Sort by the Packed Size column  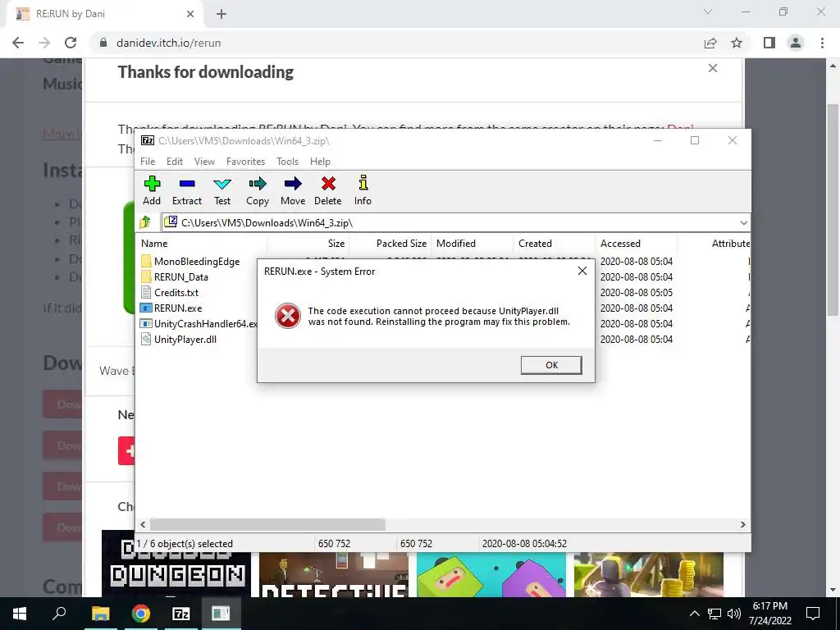click(390, 243)
